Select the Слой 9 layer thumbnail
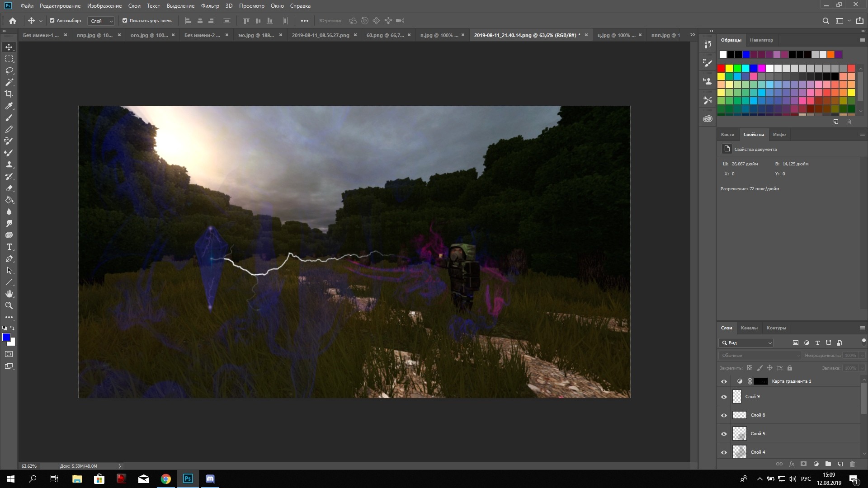868x488 pixels. coord(737,397)
